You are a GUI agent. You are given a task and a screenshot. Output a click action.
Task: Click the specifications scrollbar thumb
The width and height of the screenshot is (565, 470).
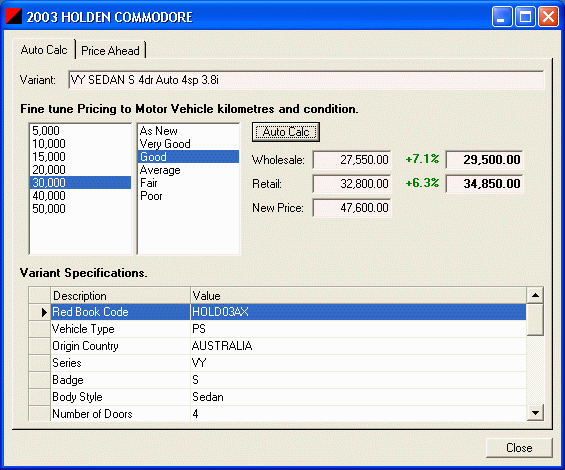coord(535,320)
